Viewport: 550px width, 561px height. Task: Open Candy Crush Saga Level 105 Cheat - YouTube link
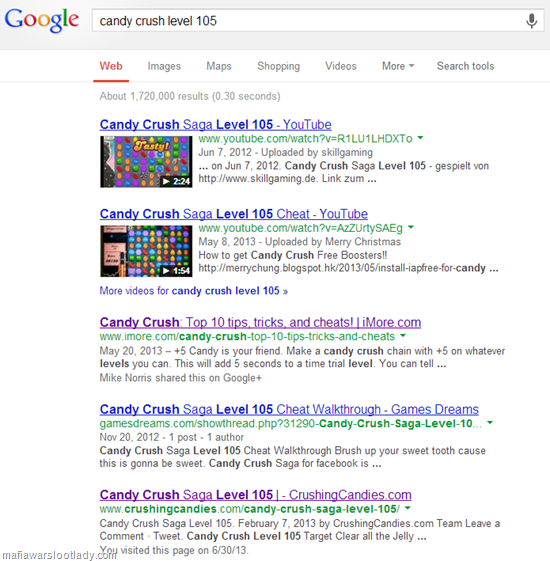pyautogui.click(x=234, y=214)
